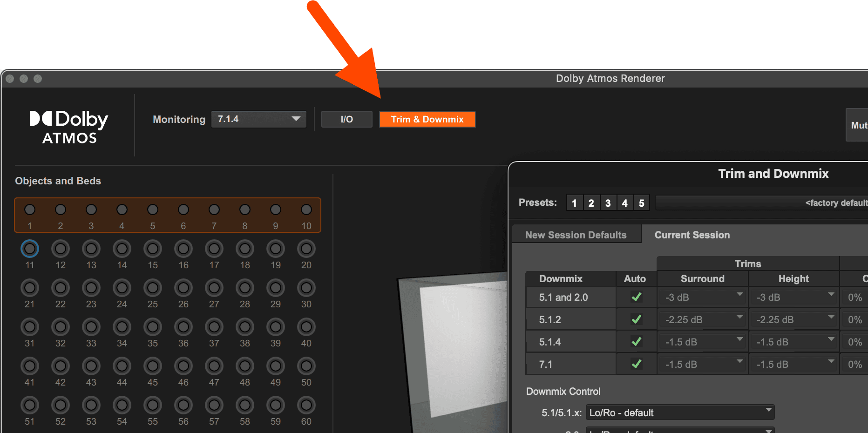Select preset number 3
Image resolution: width=868 pixels, height=433 pixels.
608,203
